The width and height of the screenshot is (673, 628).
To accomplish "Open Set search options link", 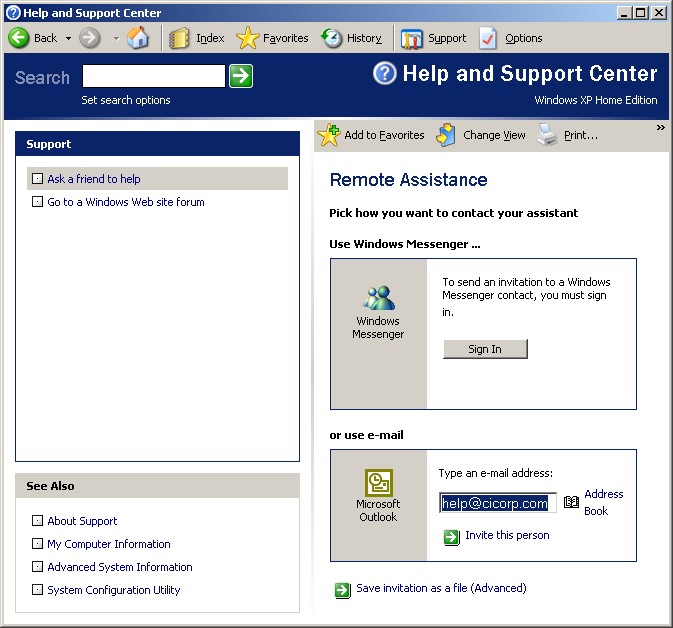I will pyautogui.click(x=126, y=100).
